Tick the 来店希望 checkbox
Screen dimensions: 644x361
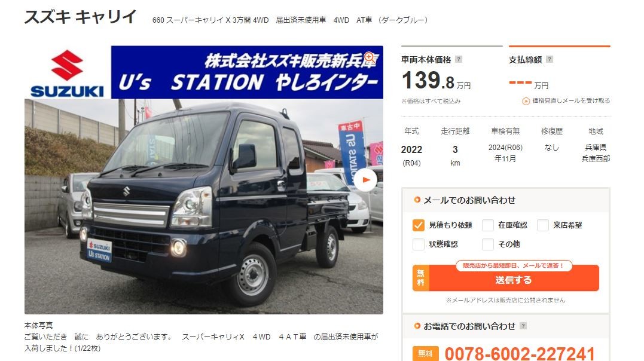click(542, 225)
